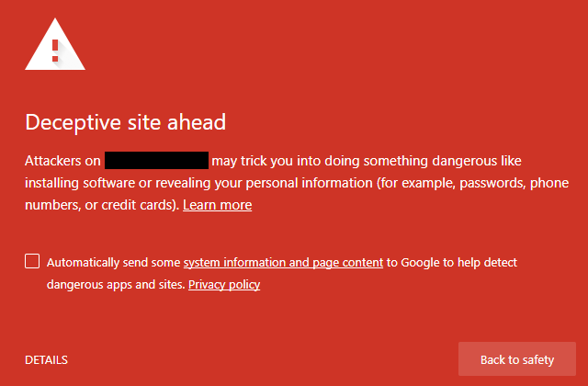Click 'Automatically send some' checkbox label text
Image resolution: width=588 pixels, height=386 pixels.
click(x=114, y=263)
